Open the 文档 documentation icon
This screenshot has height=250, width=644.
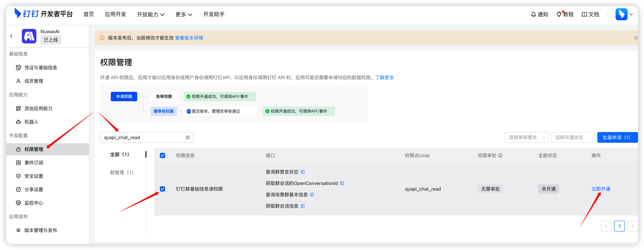(584, 14)
